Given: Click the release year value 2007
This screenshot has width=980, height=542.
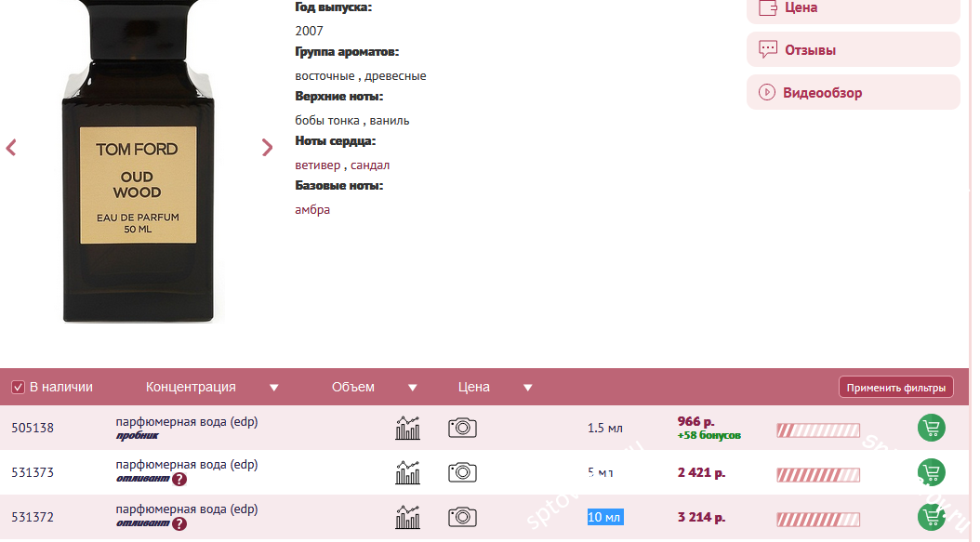Looking at the screenshot, I should (309, 31).
